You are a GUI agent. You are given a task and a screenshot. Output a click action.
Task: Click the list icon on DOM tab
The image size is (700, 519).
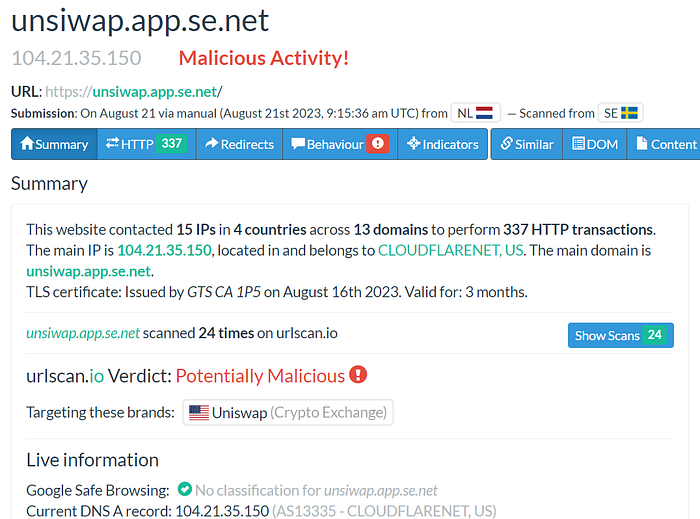[579, 143]
